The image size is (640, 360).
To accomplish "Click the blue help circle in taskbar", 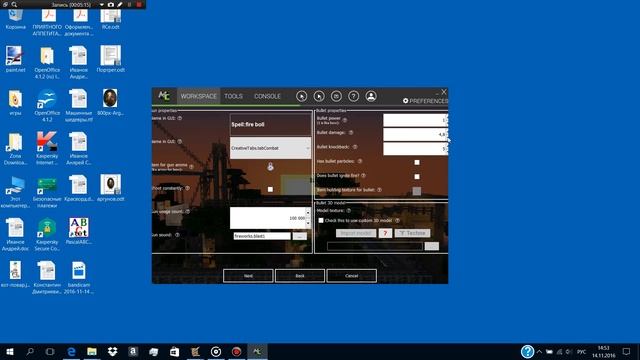I will pyautogui.click(x=527, y=351).
